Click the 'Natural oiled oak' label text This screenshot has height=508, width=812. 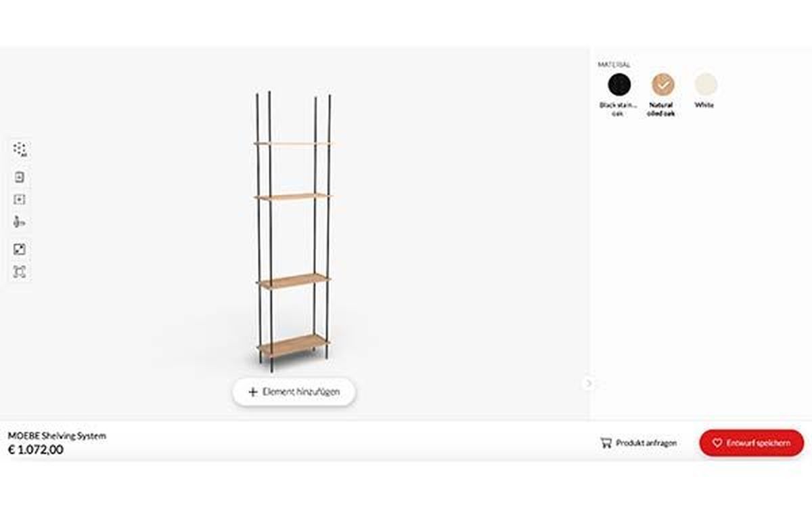(661, 109)
